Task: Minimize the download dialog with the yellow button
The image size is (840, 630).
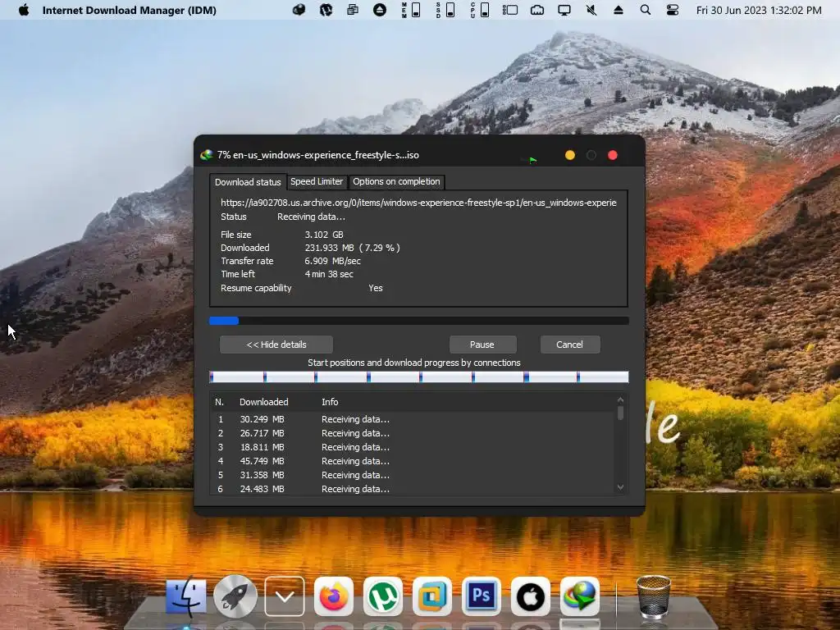Action: (x=570, y=155)
